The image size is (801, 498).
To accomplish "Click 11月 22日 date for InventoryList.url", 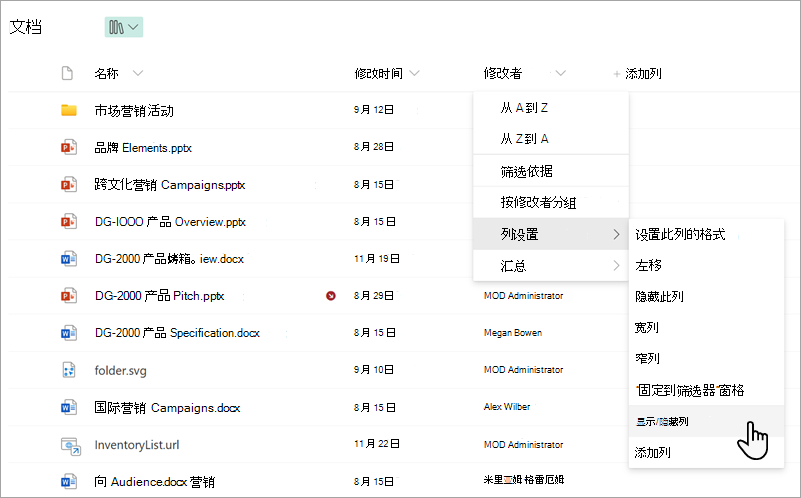I will pyautogui.click(x=376, y=444).
